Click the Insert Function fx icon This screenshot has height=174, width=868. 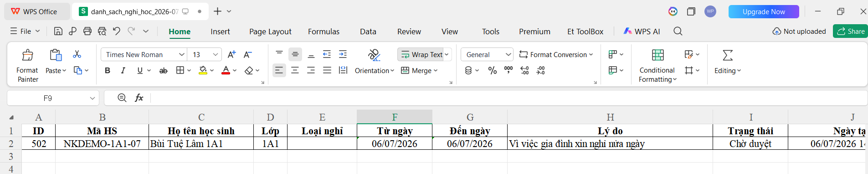tap(139, 98)
